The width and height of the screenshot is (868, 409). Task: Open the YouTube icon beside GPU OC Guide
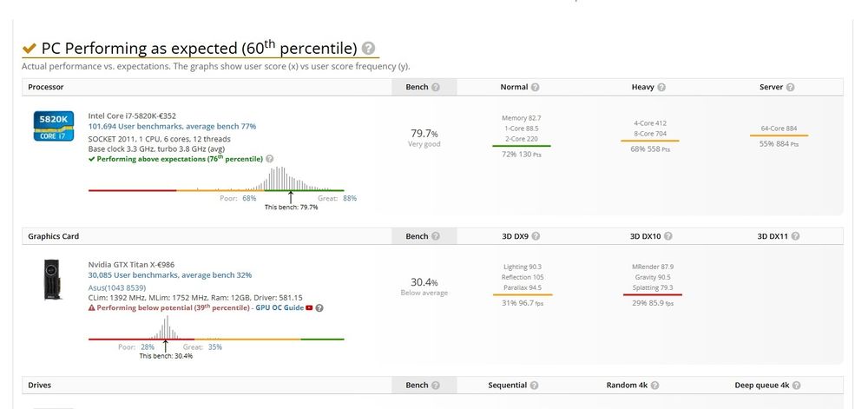tap(309, 307)
